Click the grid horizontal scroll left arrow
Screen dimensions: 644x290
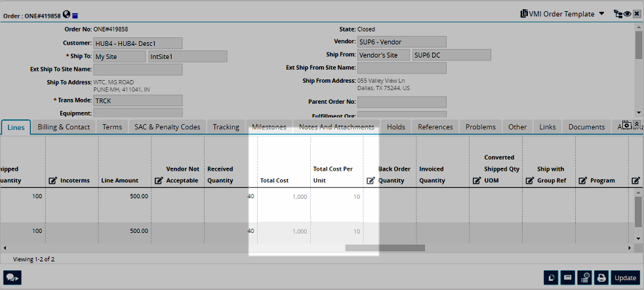coord(5,248)
